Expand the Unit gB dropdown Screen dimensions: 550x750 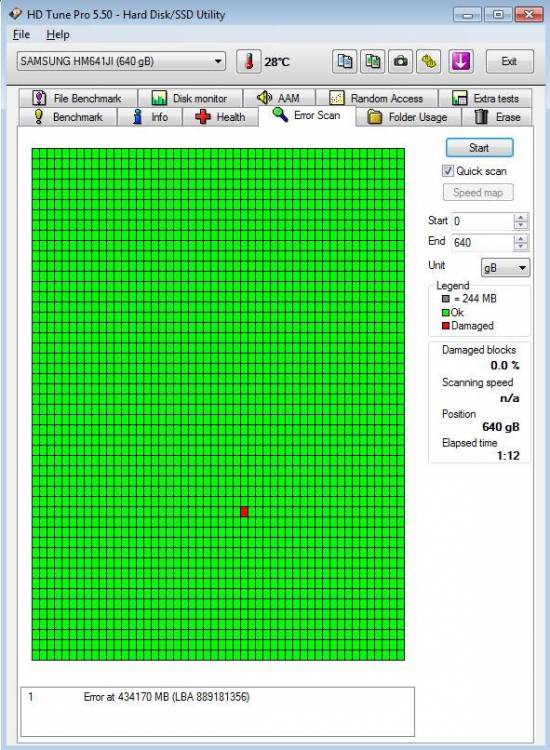(x=505, y=267)
